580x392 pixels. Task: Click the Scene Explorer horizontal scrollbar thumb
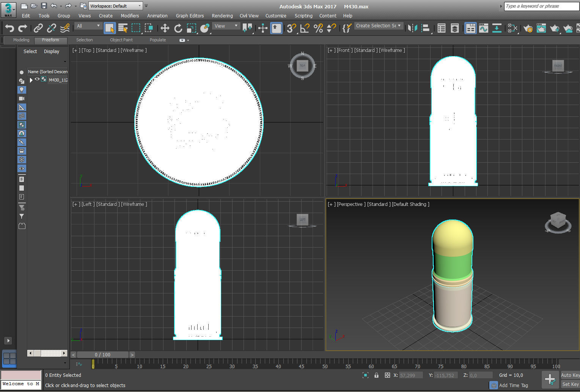click(38, 353)
